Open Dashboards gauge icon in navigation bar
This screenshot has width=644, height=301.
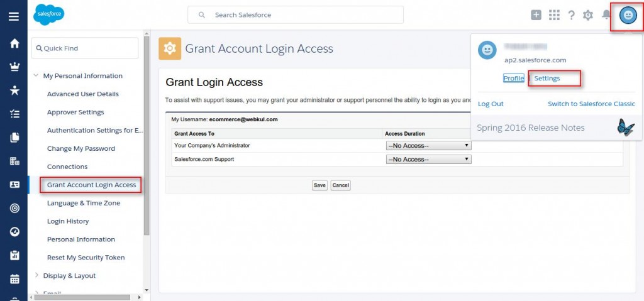pyautogui.click(x=14, y=232)
